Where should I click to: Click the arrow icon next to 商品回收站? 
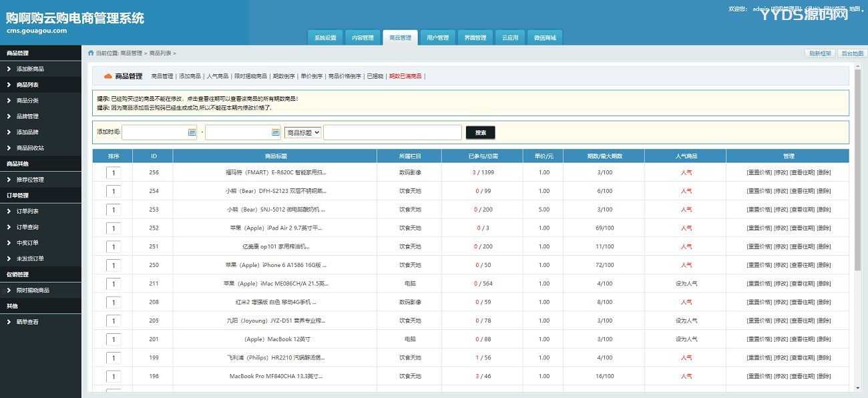click(9, 148)
